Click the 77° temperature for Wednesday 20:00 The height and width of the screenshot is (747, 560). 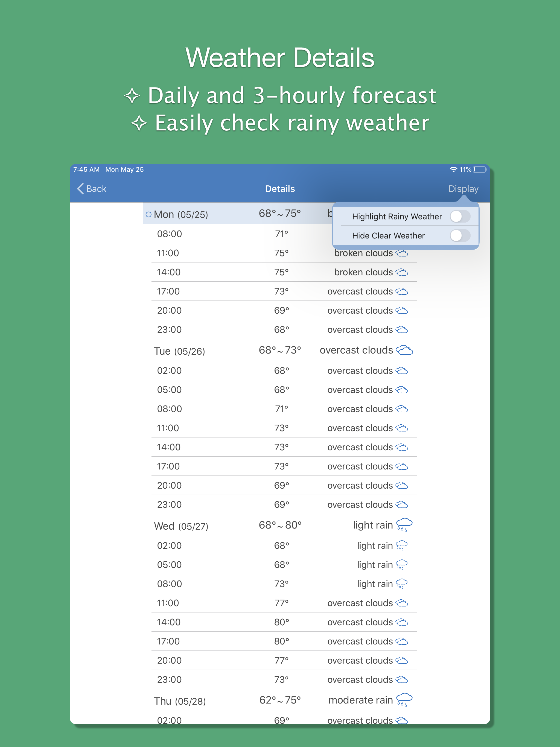tap(281, 661)
